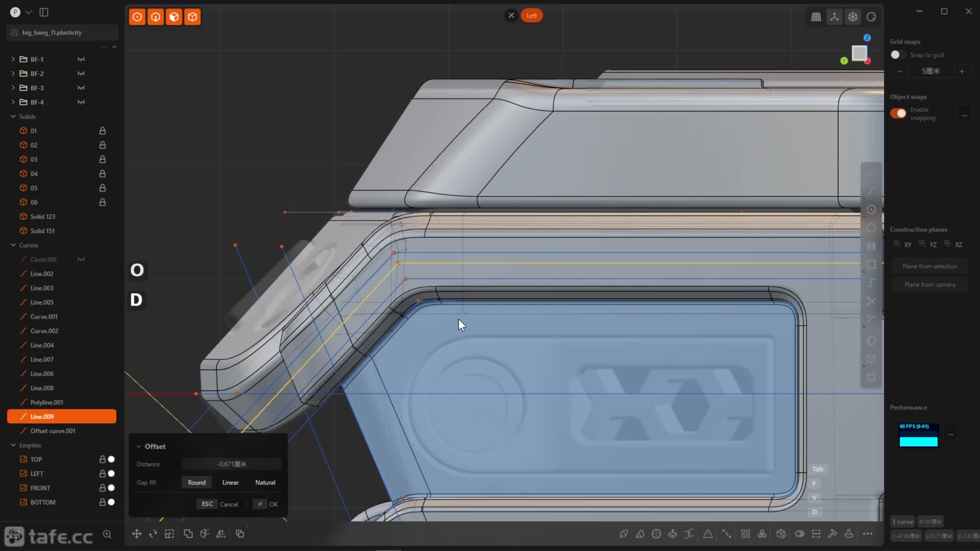Unlock solid 03 with its lock icon
The image size is (980, 551).
[102, 159]
